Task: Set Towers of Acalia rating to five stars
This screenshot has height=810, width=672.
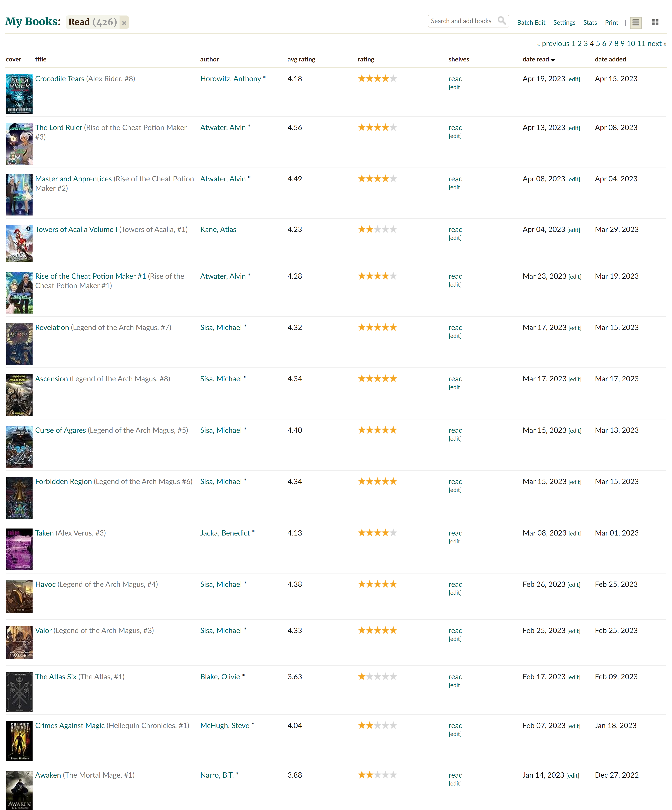Action: click(x=393, y=230)
